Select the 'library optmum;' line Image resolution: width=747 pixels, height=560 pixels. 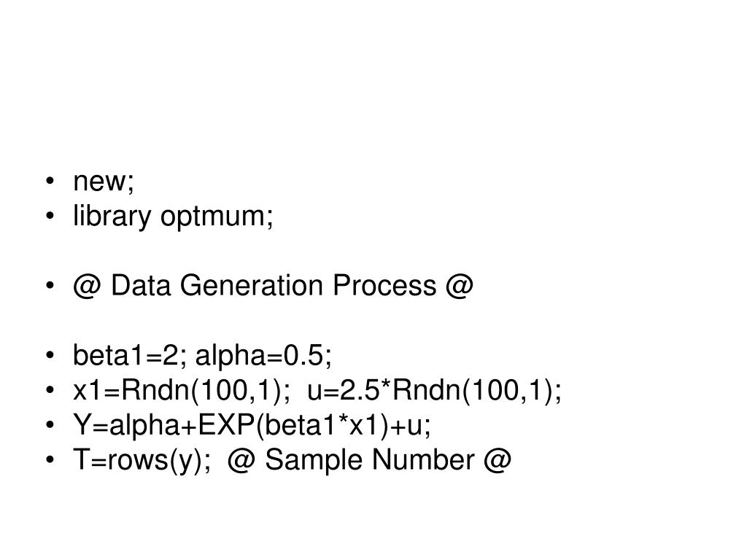click(x=173, y=217)
